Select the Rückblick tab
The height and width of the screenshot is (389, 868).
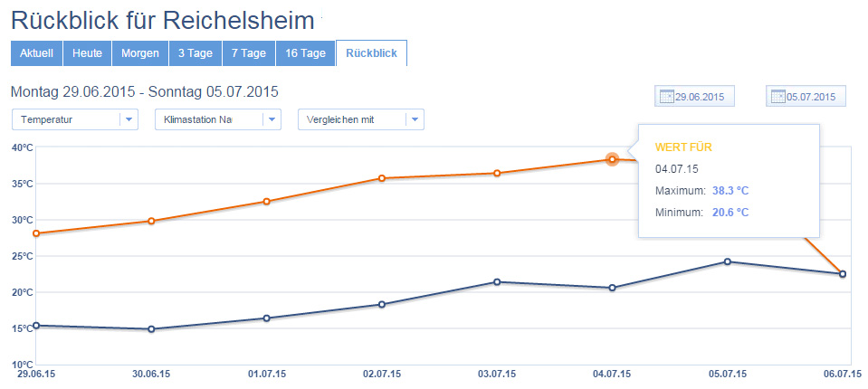click(371, 53)
